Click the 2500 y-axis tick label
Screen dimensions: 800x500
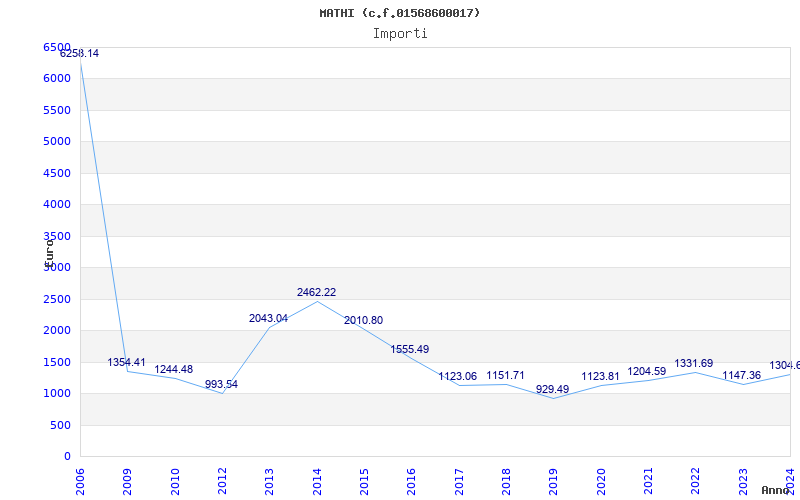point(57,299)
